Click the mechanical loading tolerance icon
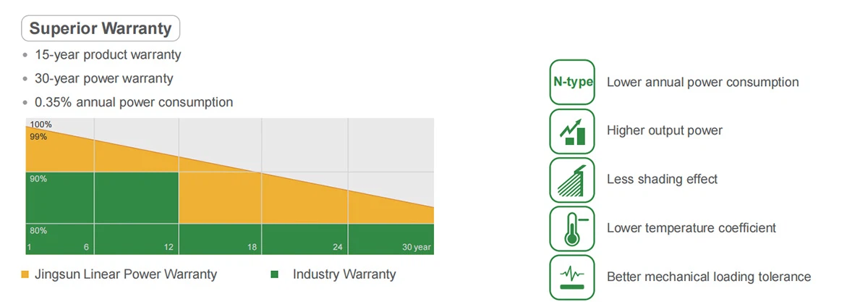This screenshot has width=868, height=302. tap(572, 277)
